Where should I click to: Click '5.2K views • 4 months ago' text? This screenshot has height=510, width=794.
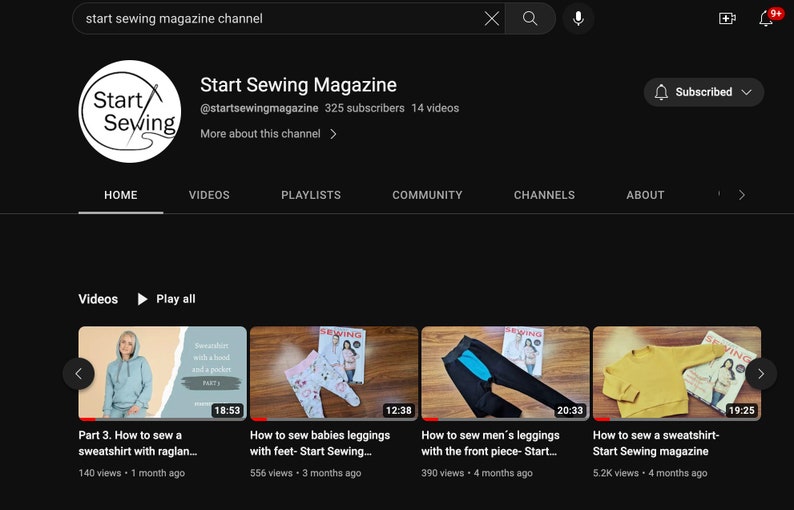[650, 473]
